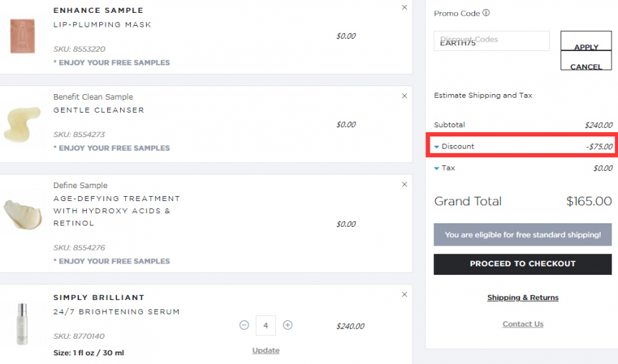Image resolution: width=618 pixels, height=364 pixels.
Task: Click the Update quantity link
Action: pos(266,350)
